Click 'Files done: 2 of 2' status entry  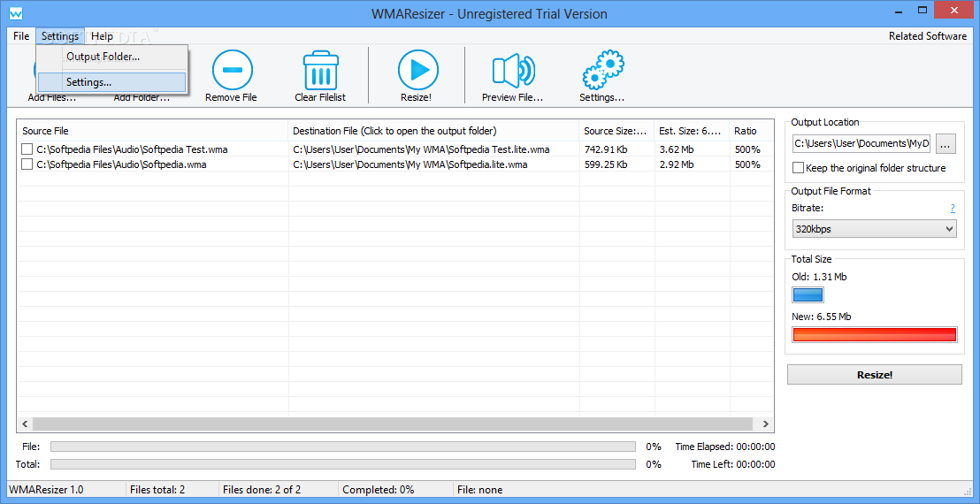click(x=262, y=490)
